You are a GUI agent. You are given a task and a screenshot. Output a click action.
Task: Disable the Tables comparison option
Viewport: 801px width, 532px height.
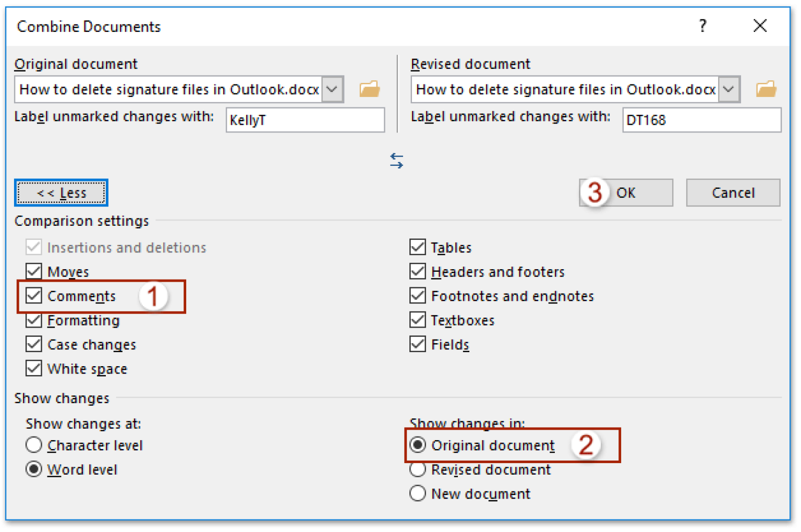point(418,247)
